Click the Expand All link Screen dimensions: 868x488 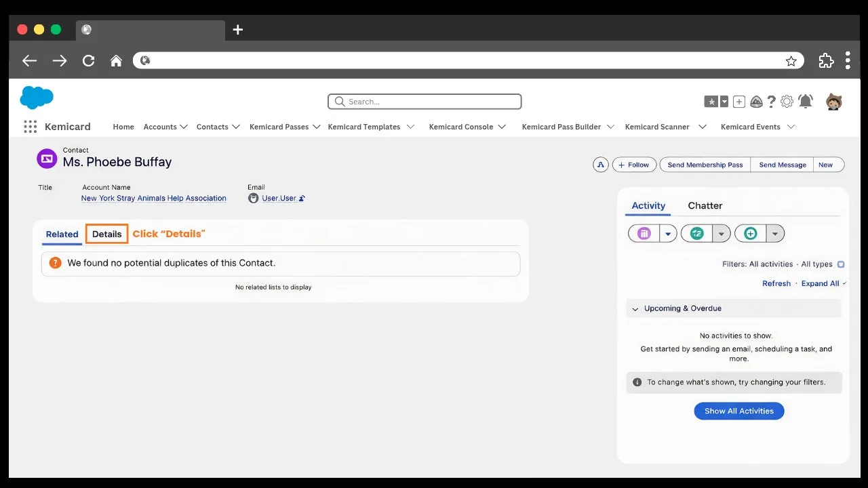(820, 283)
